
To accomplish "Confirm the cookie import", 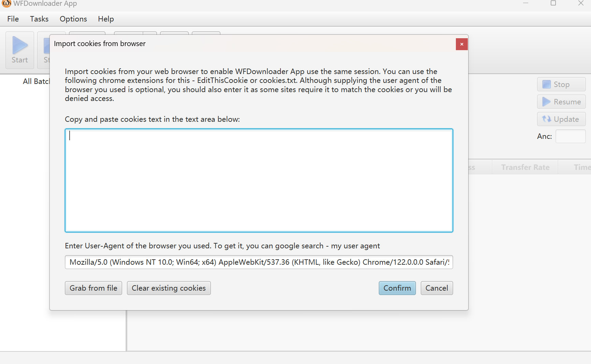I will [x=397, y=288].
